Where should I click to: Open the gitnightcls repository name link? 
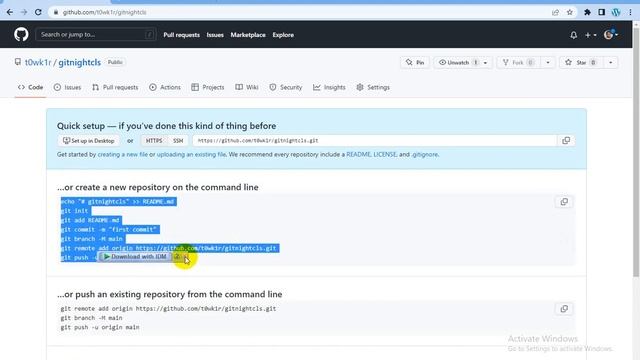click(x=80, y=62)
